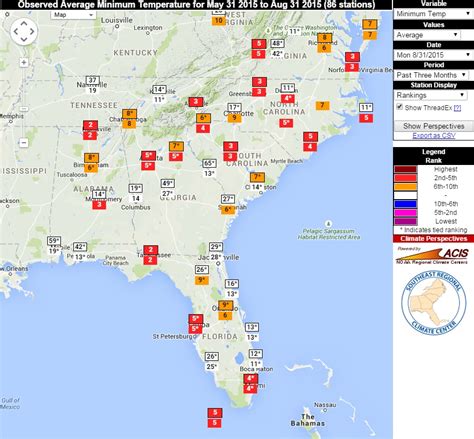Click the red 3 marker at Asheville
The image size is (474, 439).
pyautogui.click(x=196, y=102)
